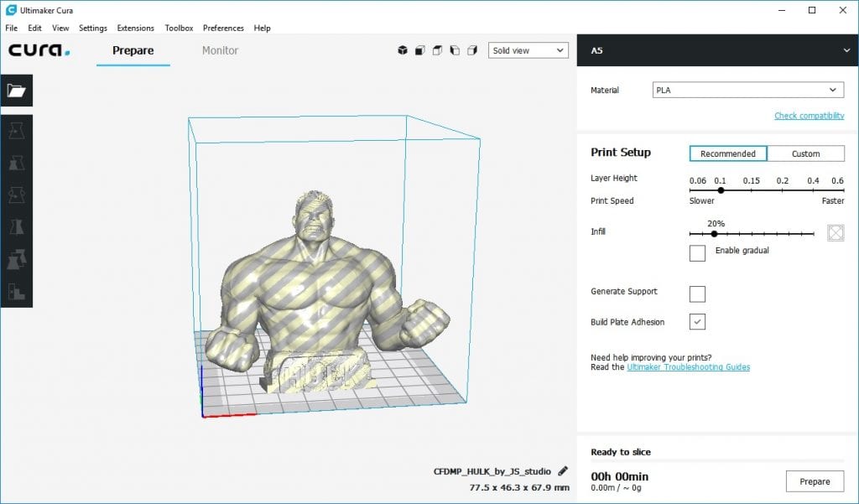Check the Generate Support box
Viewport: 859px width, 504px height.
point(697,294)
